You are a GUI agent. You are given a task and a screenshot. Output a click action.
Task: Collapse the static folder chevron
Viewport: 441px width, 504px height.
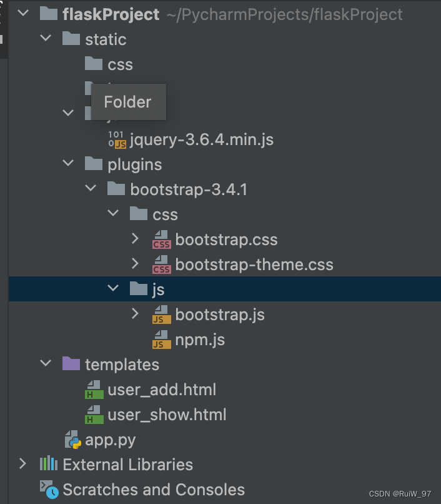(x=45, y=38)
